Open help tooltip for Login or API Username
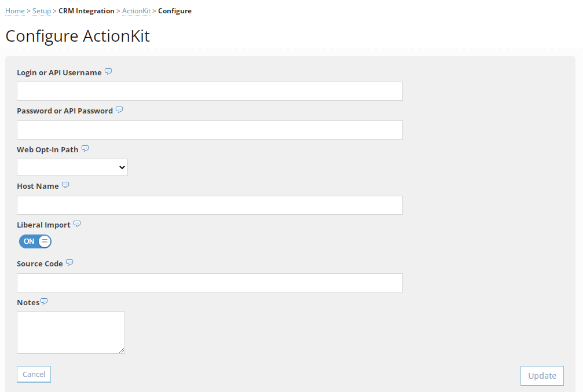This screenshot has height=392, width=583. (108, 71)
